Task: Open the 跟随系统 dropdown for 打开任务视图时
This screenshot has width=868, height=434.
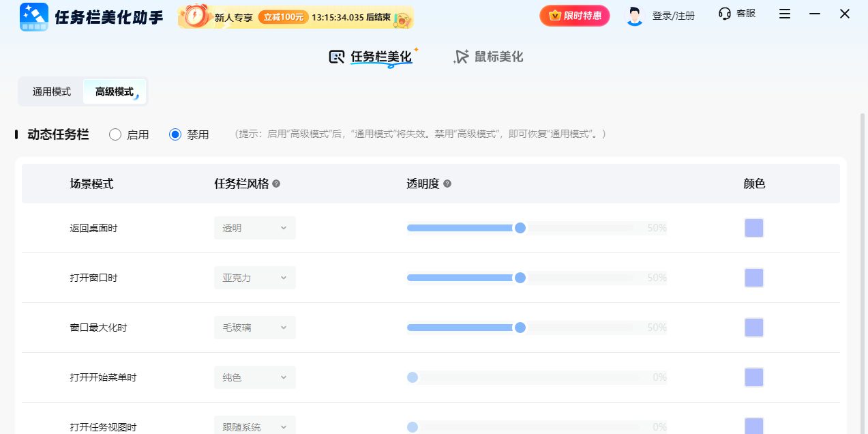Action: (254, 424)
